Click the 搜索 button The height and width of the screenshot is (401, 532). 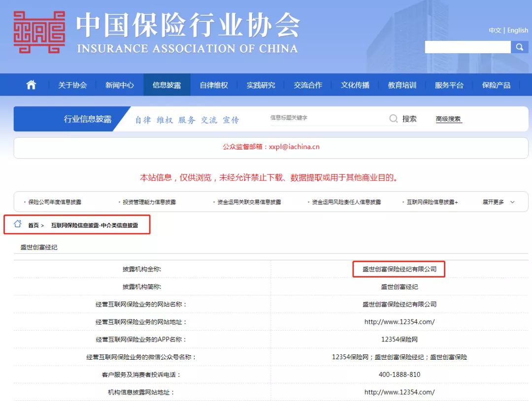[409, 119]
